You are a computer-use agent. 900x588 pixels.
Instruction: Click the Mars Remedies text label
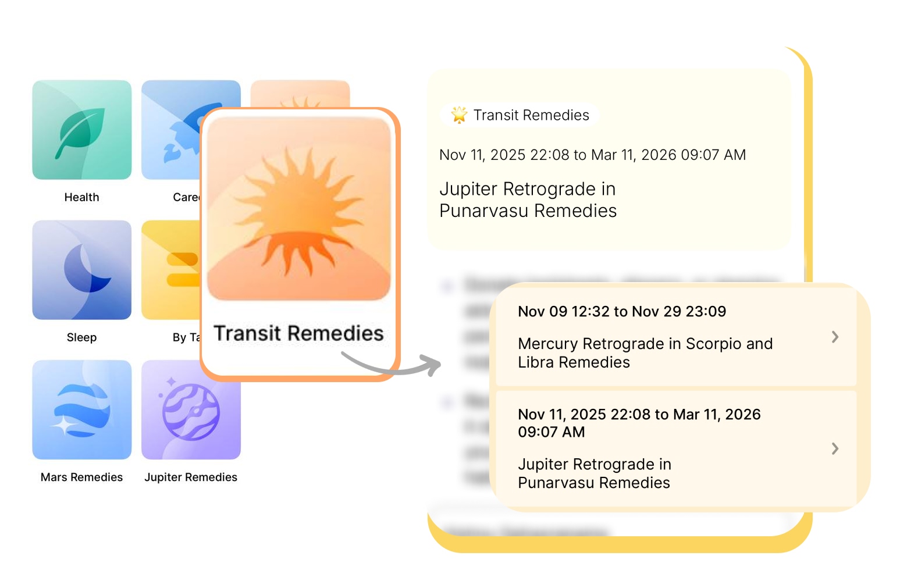click(81, 477)
